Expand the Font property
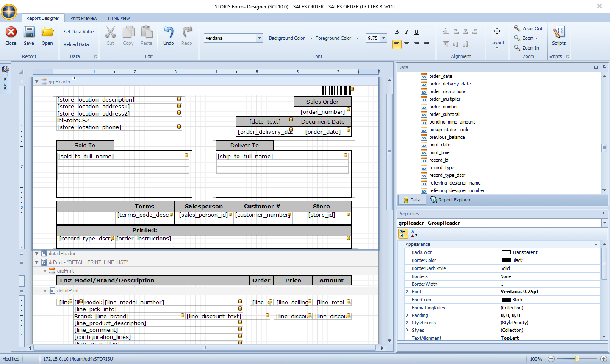Image resolution: width=610 pixels, height=364 pixels. [407, 292]
